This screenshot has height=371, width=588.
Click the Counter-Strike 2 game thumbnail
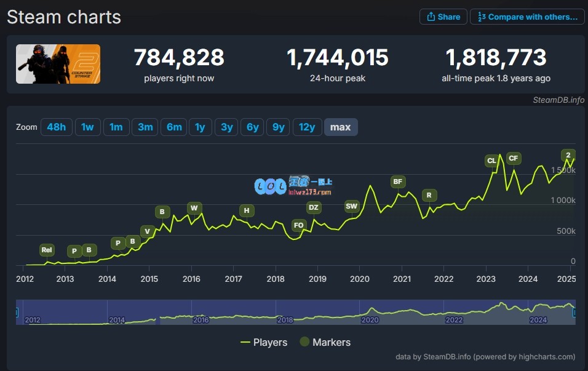click(58, 64)
